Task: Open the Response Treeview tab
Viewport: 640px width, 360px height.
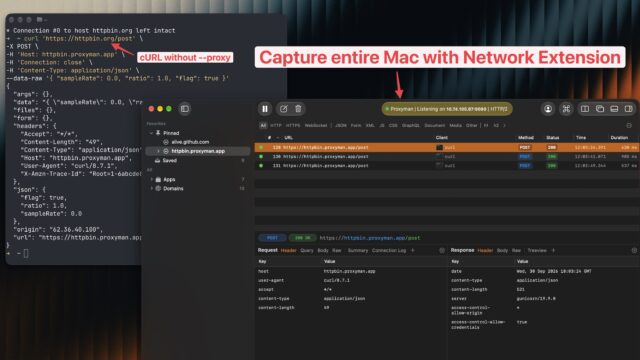Action: [537, 251]
